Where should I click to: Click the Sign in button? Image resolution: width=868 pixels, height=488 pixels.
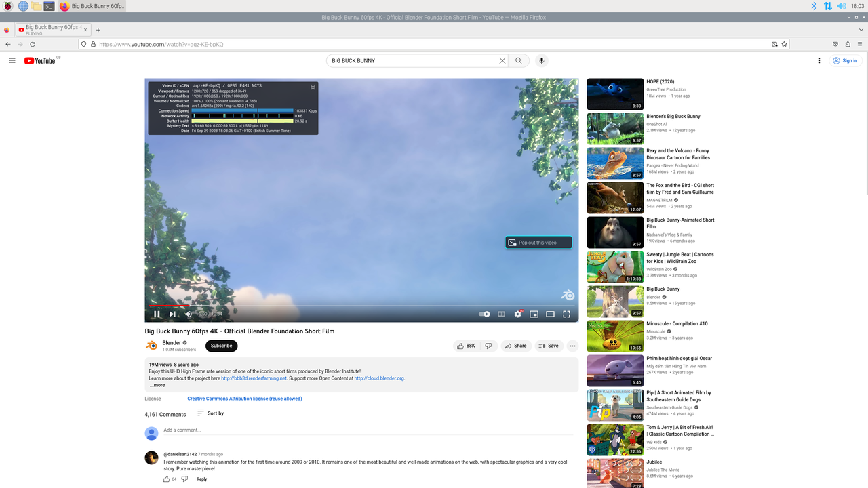[x=846, y=60]
